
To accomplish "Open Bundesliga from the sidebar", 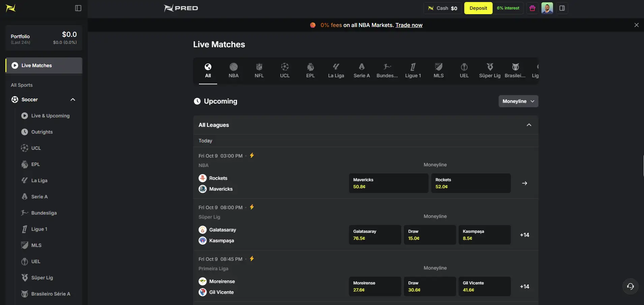I will [x=44, y=213].
